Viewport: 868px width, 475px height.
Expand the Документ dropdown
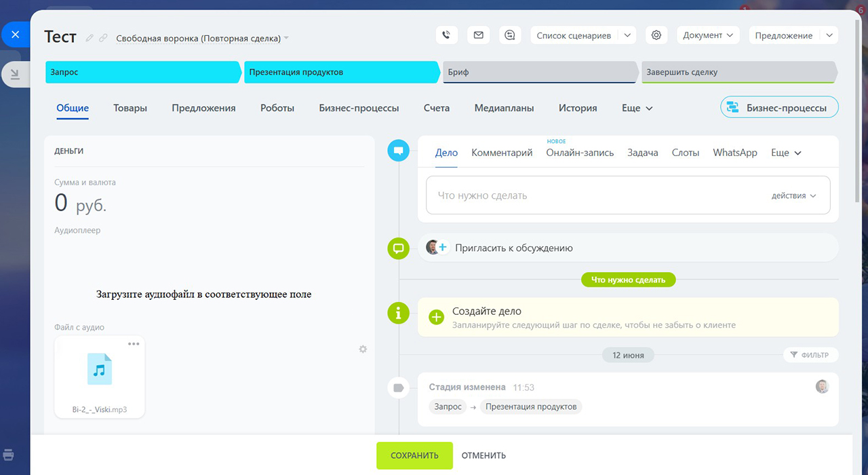[707, 35]
